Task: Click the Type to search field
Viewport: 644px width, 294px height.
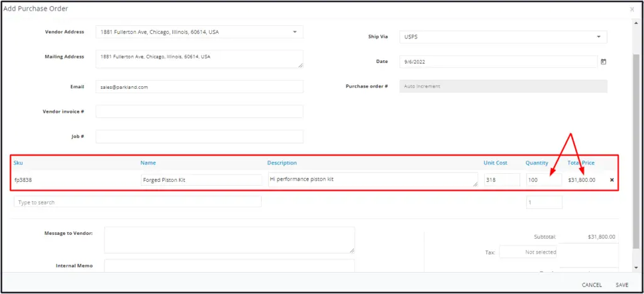Action: click(x=138, y=202)
